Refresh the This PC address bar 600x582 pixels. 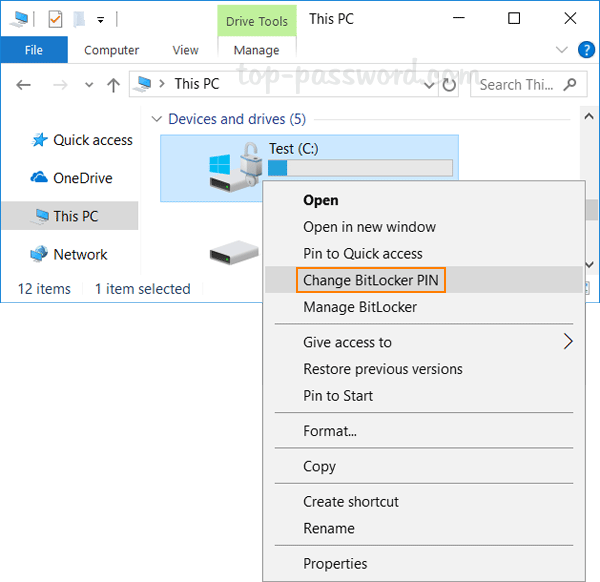click(x=449, y=85)
